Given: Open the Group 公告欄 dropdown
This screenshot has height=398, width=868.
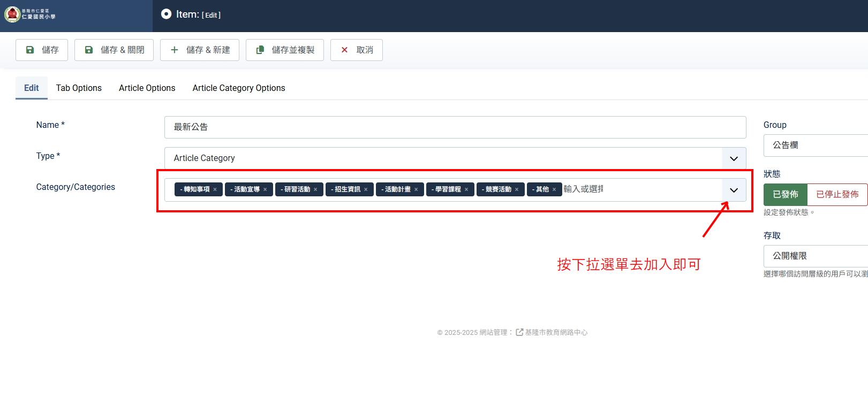Looking at the screenshot, I should pos(816,146).
